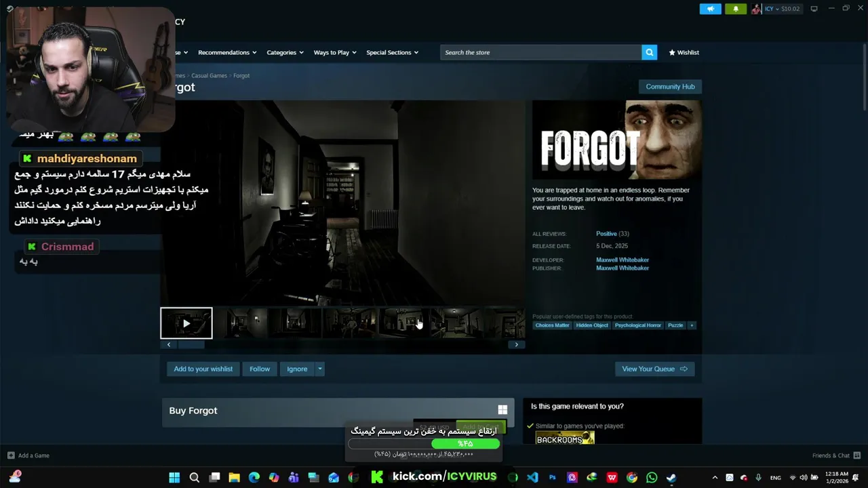Viewport: 868px width, 488px height.
Task: Add a tag with plus button
Action: tap(692, 325)
